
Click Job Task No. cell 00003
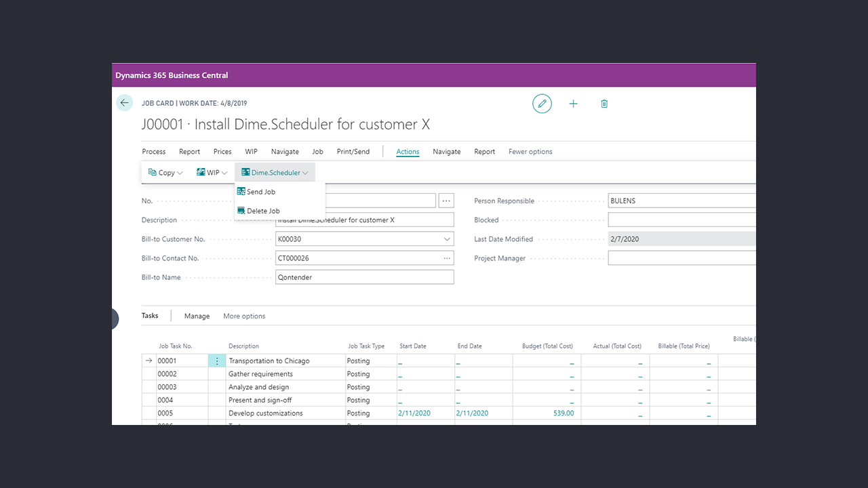tap(182, 387)
